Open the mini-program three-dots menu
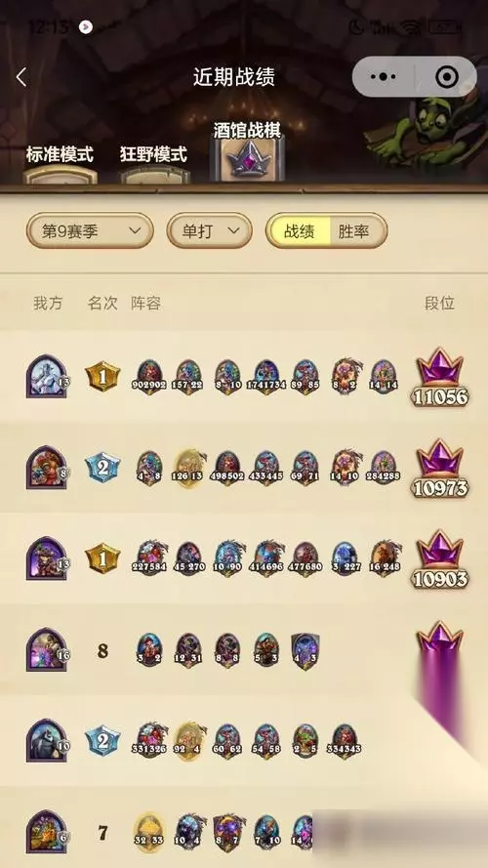This screenshot has width=488, height=868. (384, 77)
